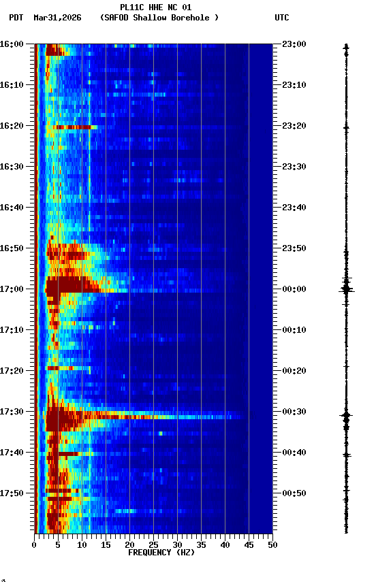The height and width of the screenshot is (588, 376).
Task: Click the 00:00 UTC time label
Action: (x=294, y=289)
